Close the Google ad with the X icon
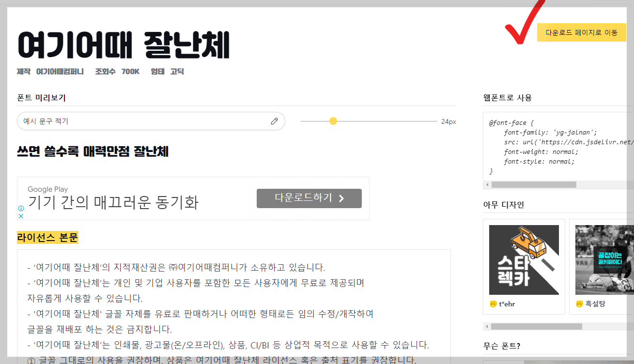634x364 pixels. 21,216
